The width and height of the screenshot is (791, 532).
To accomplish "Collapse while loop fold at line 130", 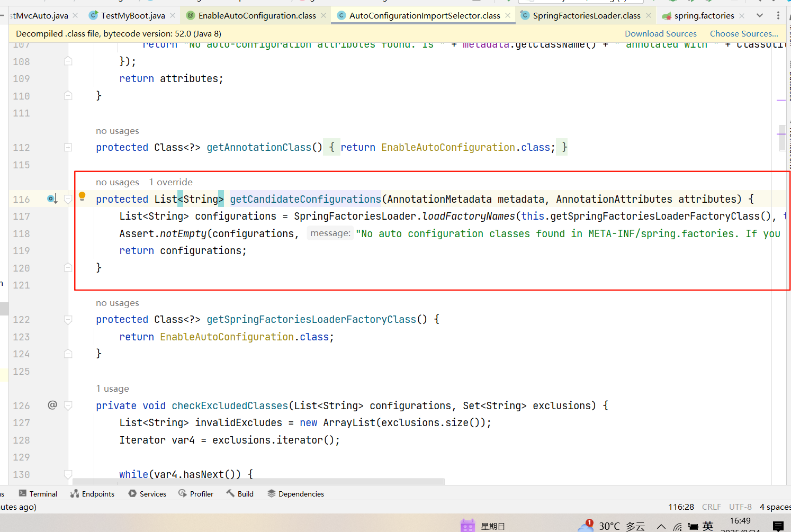I will [x=68, y=474].
